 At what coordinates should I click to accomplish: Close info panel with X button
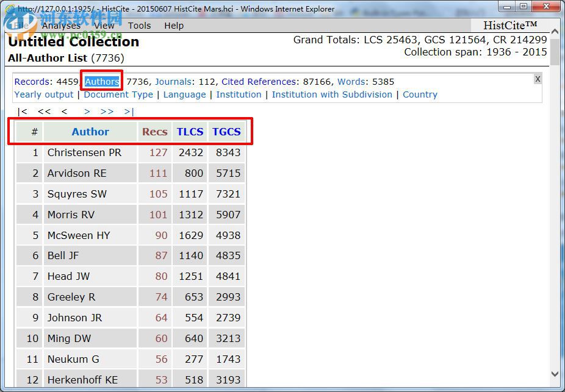pyautogui.click(x=538, y=79)
